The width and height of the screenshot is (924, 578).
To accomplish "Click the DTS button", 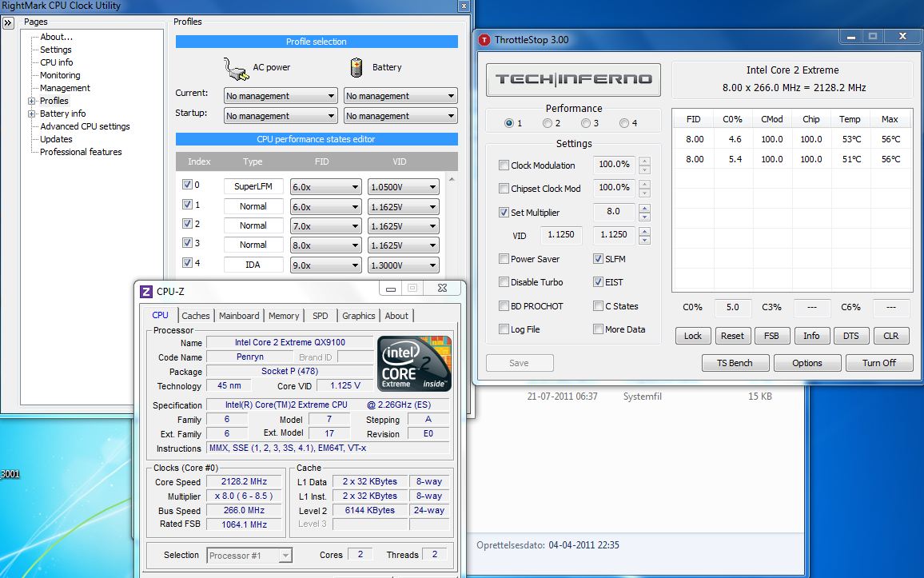I will [851, 336].
